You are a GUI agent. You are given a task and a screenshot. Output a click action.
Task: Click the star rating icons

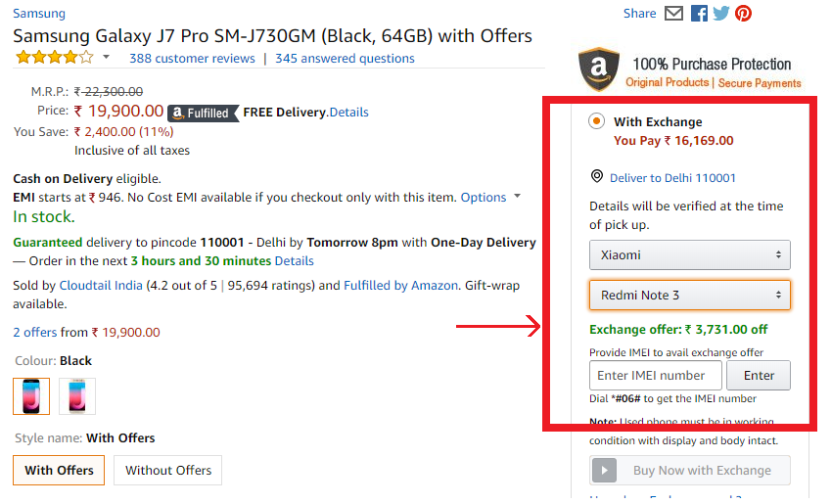click(x=55, y=57)
